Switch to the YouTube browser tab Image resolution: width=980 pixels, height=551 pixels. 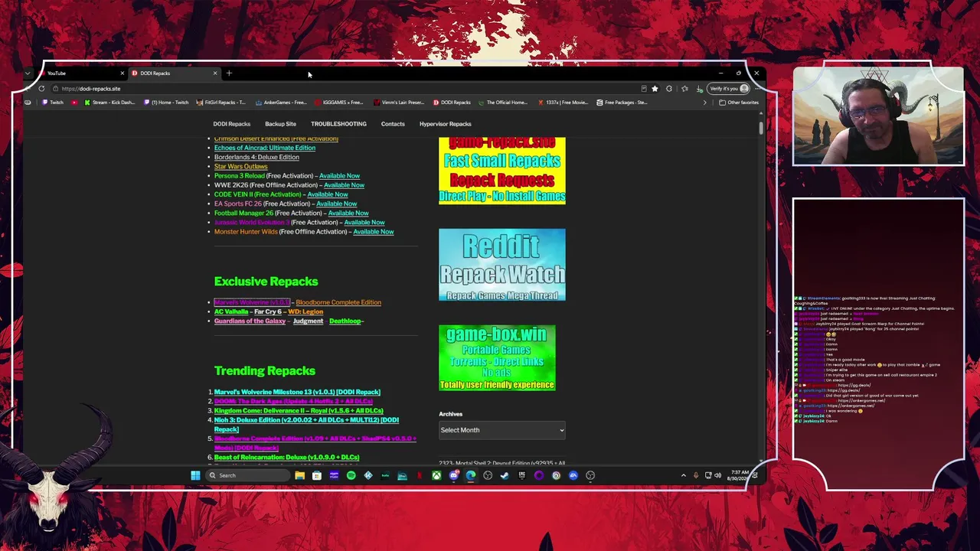pyautogui.click(x=84, y=73)
